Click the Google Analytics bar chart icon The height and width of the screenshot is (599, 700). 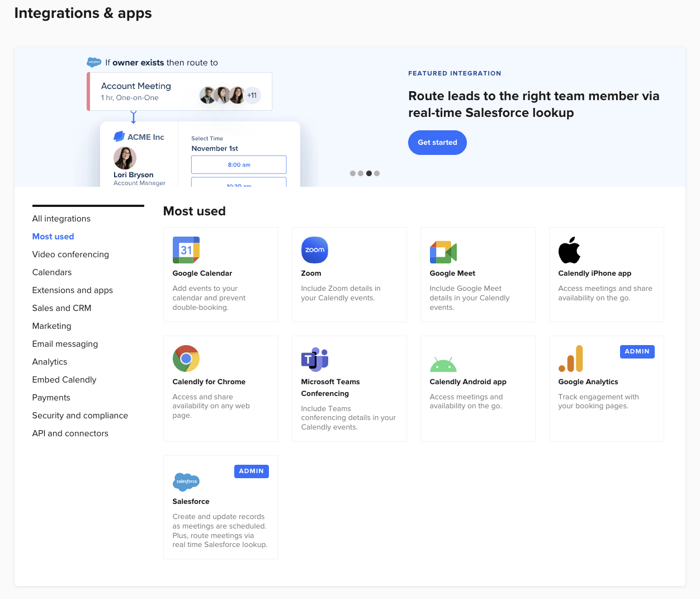(x=571, y=359)
